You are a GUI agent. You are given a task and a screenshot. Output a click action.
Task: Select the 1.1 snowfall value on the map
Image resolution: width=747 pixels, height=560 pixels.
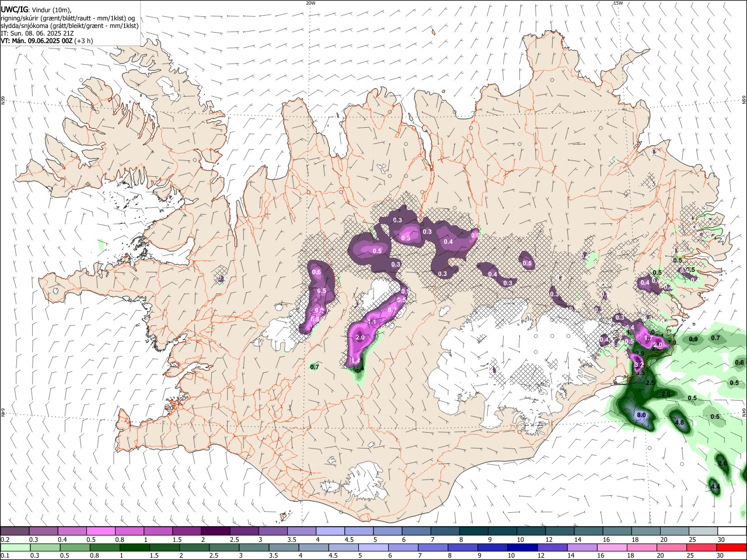pyautogui.click(x=372, y=322)
